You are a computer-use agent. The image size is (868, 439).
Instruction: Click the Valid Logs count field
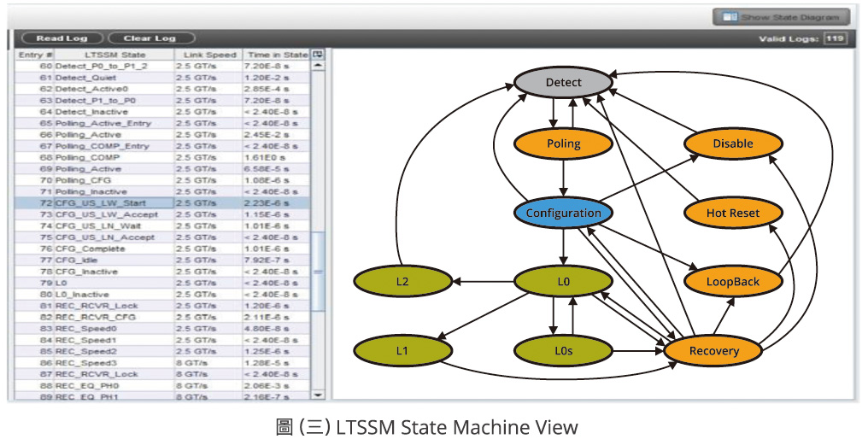835,38
